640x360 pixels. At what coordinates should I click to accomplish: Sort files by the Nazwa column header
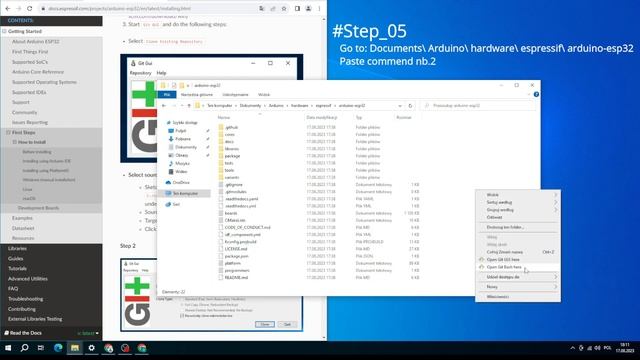point(224,118)
